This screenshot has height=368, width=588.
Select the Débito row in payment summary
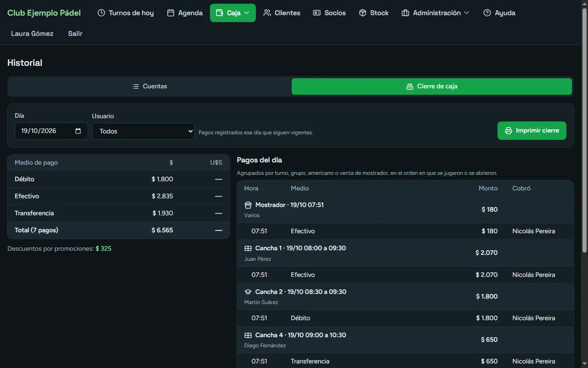click(119, 179)
